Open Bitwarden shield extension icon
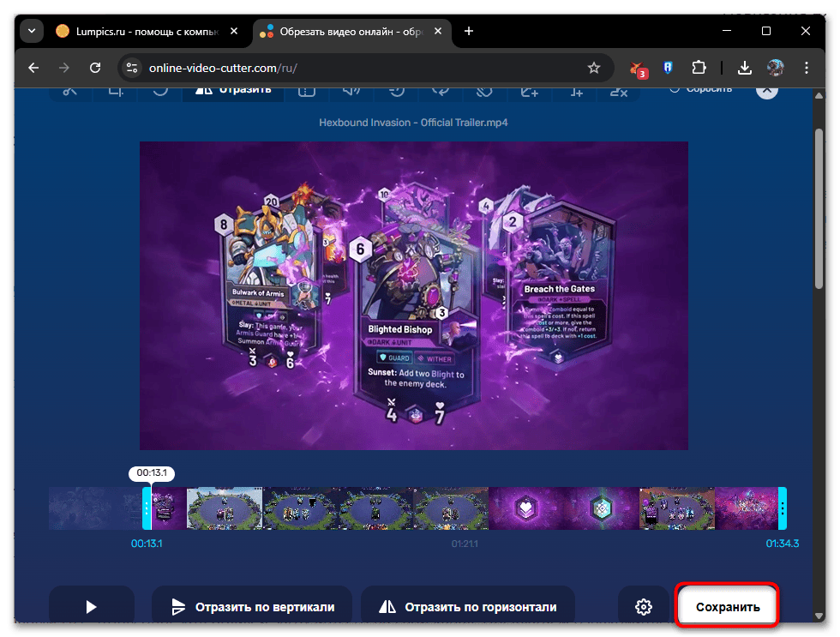This screenshot has height=637, width=840. pyautogui.click(x=668, y=68)
